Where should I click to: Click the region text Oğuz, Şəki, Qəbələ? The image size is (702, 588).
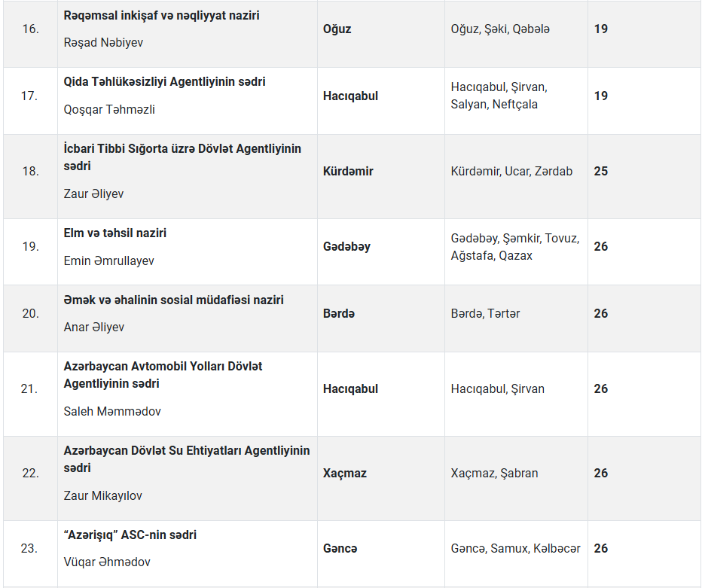tap(500, 29)
